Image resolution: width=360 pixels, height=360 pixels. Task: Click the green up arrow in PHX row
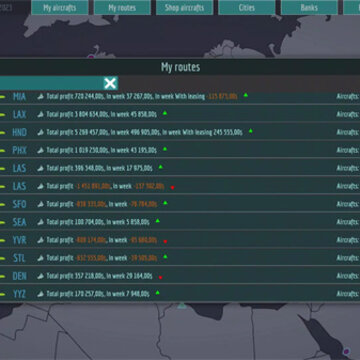[165, 149]
